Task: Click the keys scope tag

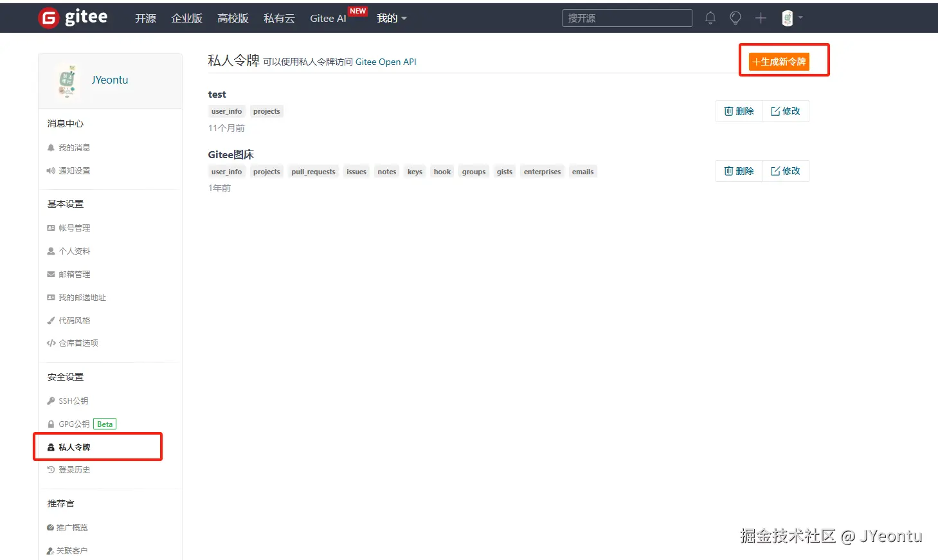Action: point(415,172)
